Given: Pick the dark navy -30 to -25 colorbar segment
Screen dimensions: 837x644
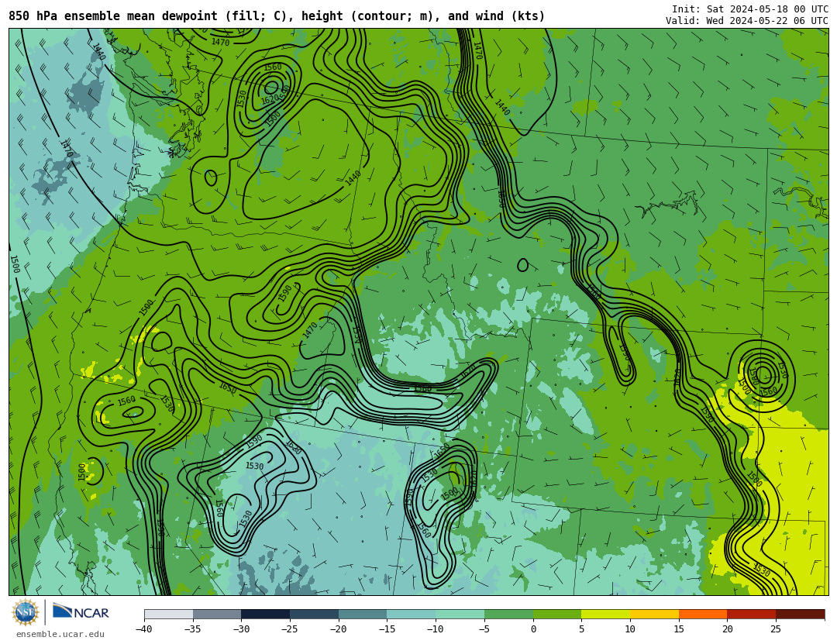Looking at the screenshot, I should pyautogui.click(x=266, y=614).
